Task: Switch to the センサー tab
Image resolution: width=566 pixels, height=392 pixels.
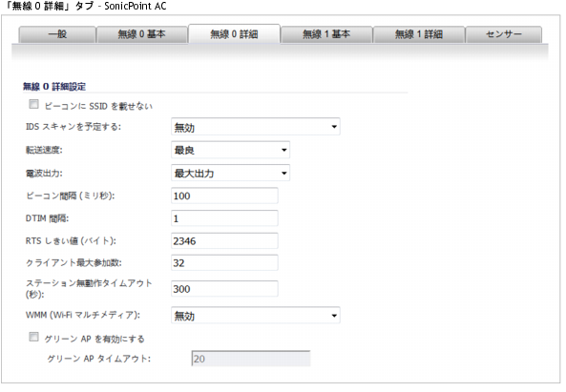Action: tap(504, 34)
